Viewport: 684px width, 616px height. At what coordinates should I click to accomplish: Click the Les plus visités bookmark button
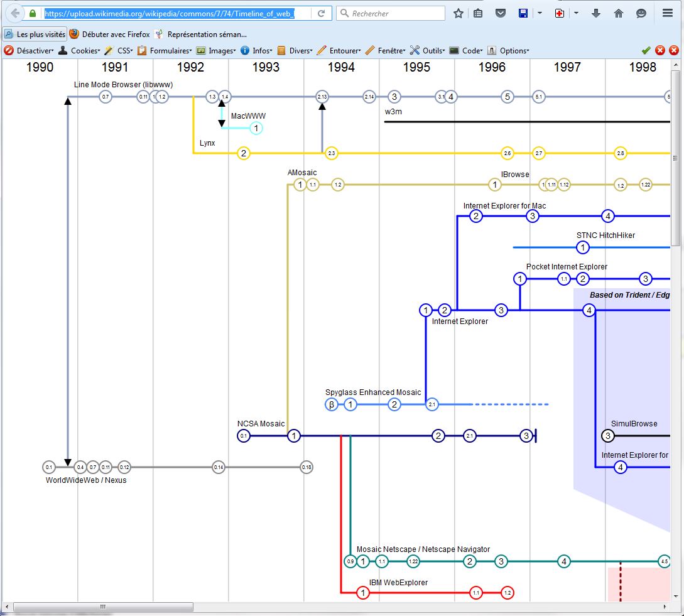tap(35, 35)
